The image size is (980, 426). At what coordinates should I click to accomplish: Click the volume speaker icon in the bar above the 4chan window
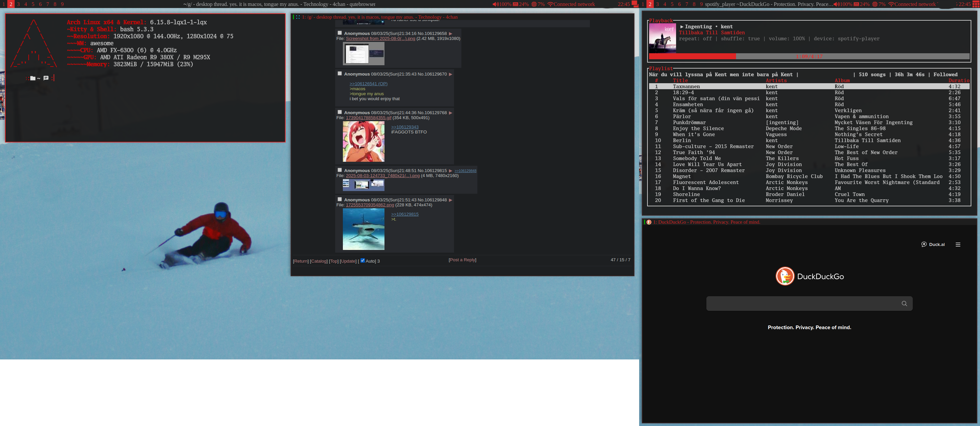(495, 4)
